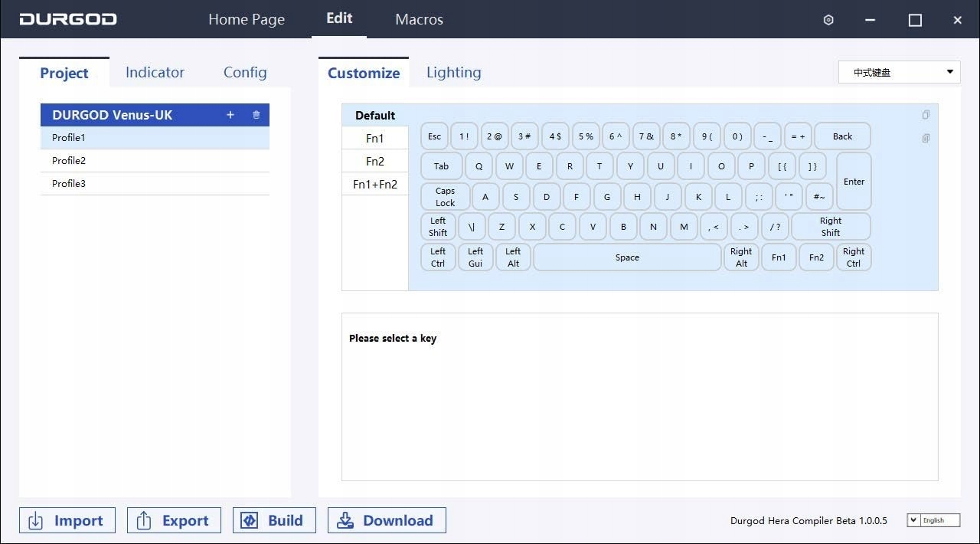Select the Q key
The image size is (980, 544).
(x=479, y=166)
